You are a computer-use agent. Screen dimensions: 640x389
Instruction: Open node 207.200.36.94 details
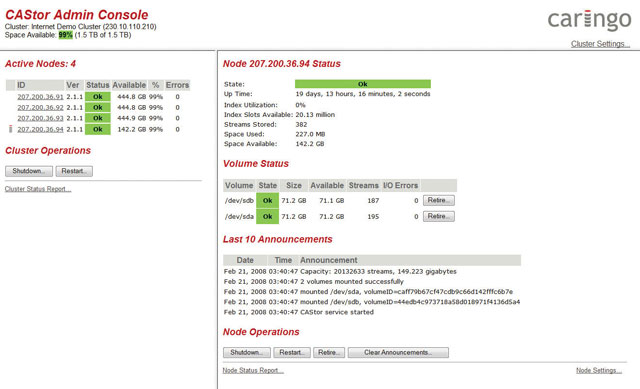click(40, 129)
